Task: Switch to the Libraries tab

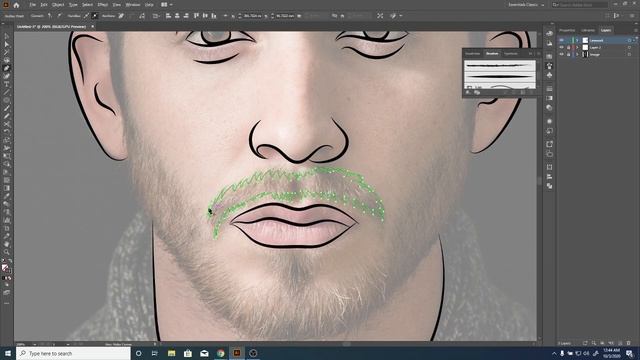Action: click(588, 30)
